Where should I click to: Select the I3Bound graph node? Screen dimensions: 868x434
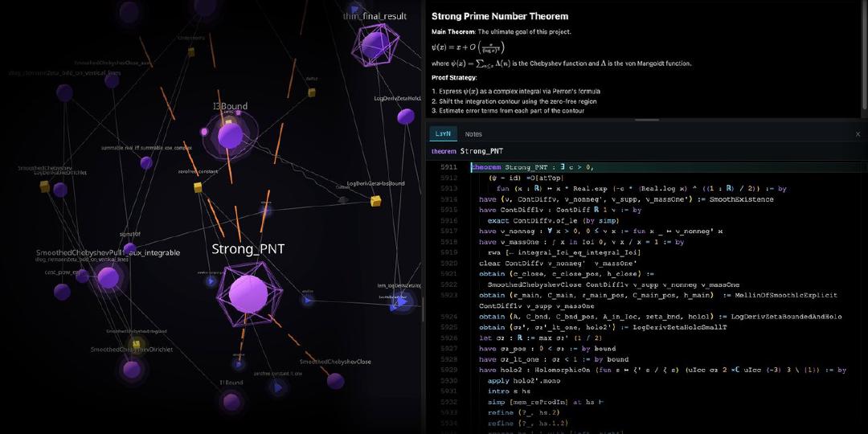pos(230,135)
